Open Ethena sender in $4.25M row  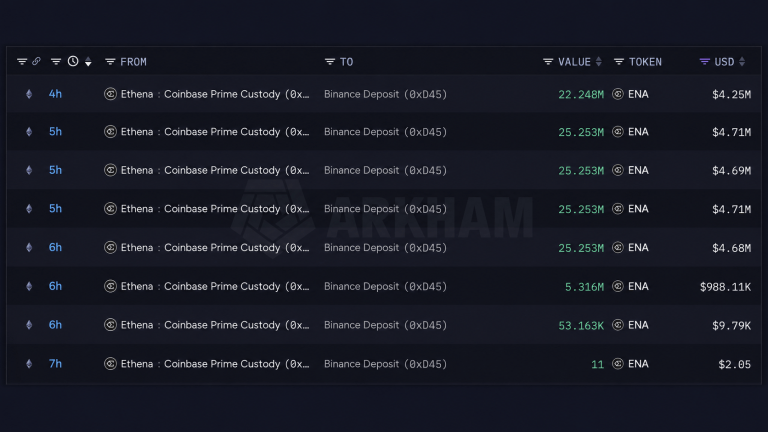point(215,94)
